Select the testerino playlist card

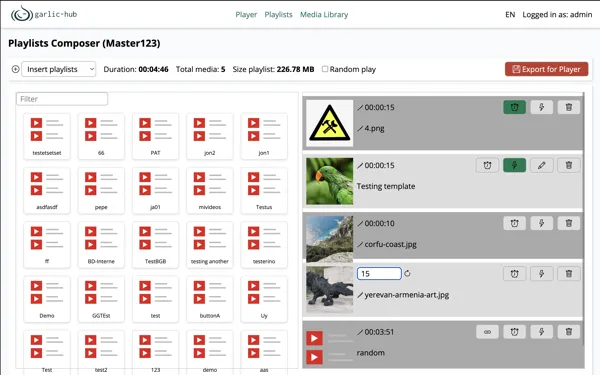click(264, 245)
